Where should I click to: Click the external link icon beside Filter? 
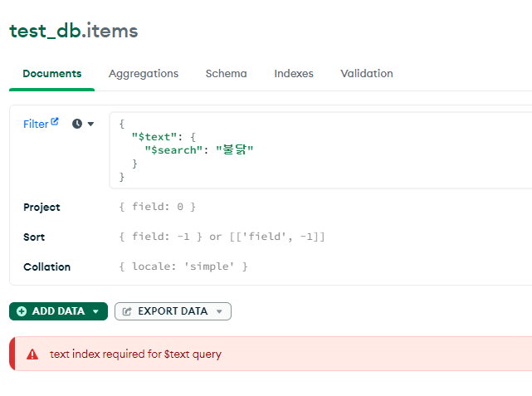[x=55, y=122]
